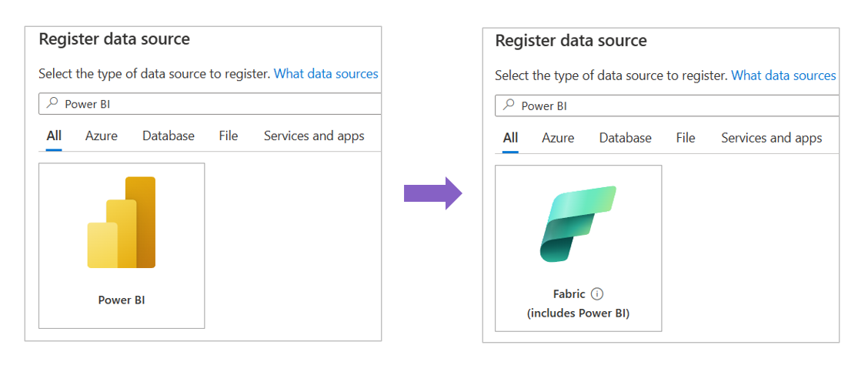The image size is (868, 372).
Task: Open right Services and apps tab
Action: point(771,138)
